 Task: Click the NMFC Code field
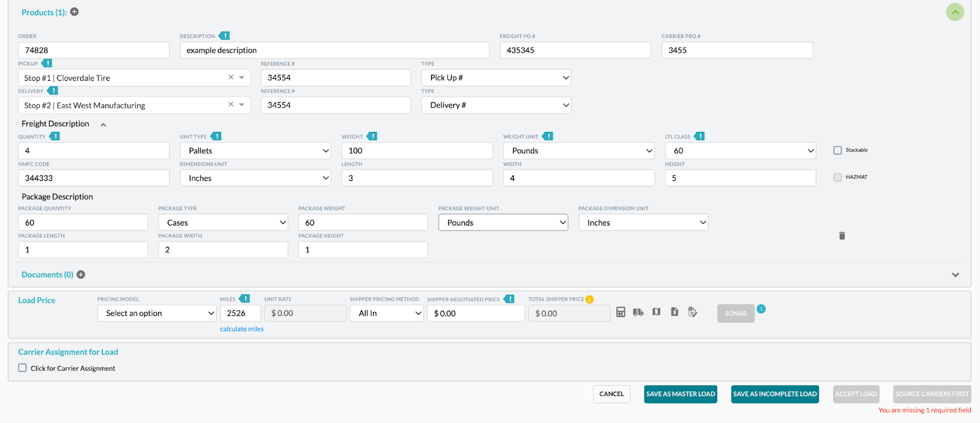pyautogui.click(x=94, y=178)
